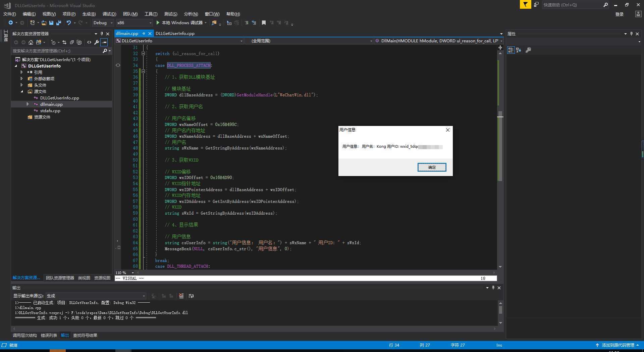
Task: Expand the 外部依赖项 tree node
Action: tap(22, 79)
